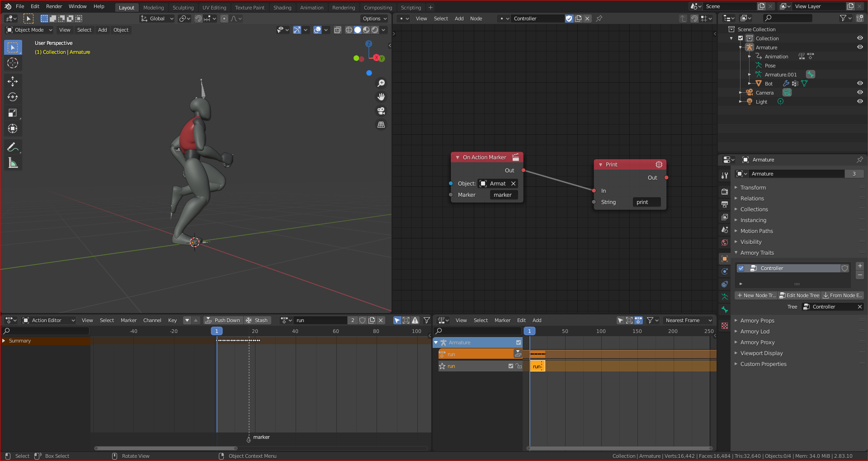
Task: Activate the Scale tool
Action: pos(13,113)
